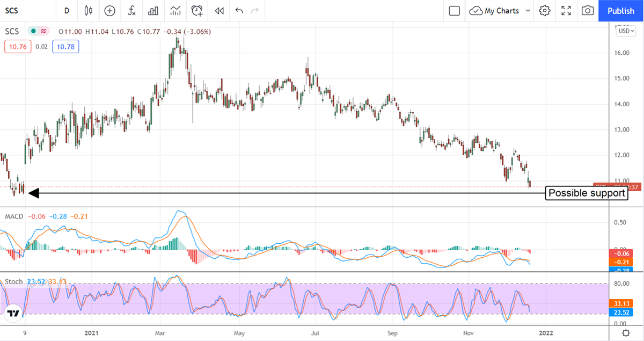Click the Stoch indicator label

[x=13, y=281]
